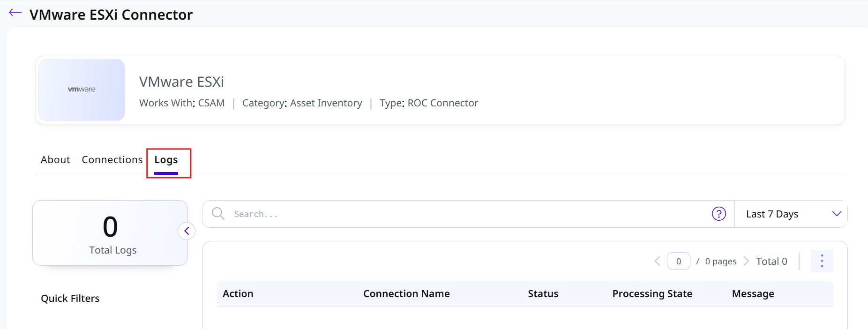Click the Type: ROC Connector text

click(x=429, y=103)
